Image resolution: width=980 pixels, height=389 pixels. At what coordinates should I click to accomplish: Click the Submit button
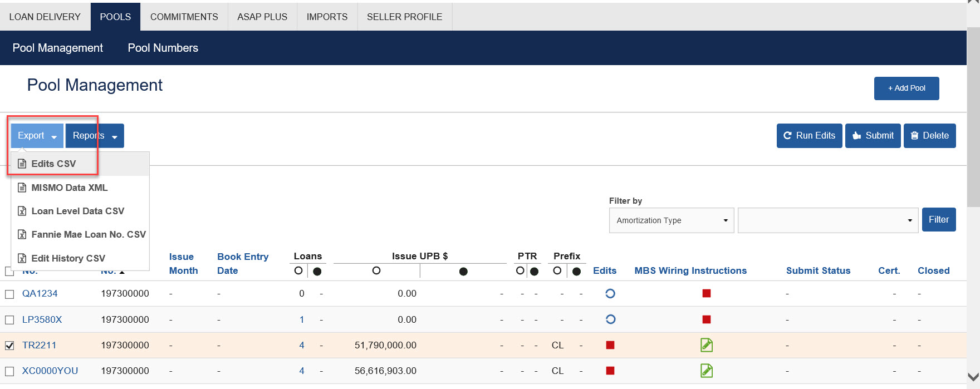coord(873,136)
